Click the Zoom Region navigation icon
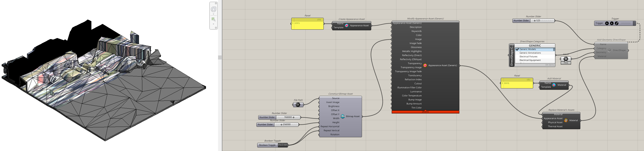Image resolution: width=644 pixels, height=151 pixels. point(213,19)
